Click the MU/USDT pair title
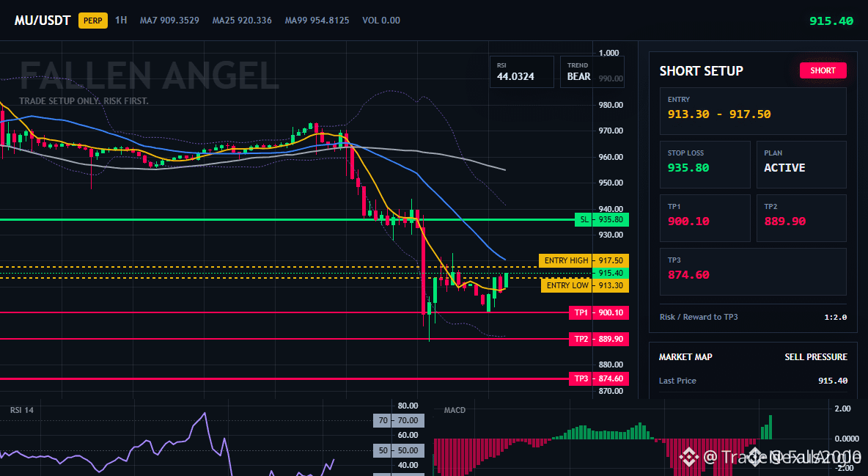868x476 pixels. pyautogui.click(x=43, y=21)
